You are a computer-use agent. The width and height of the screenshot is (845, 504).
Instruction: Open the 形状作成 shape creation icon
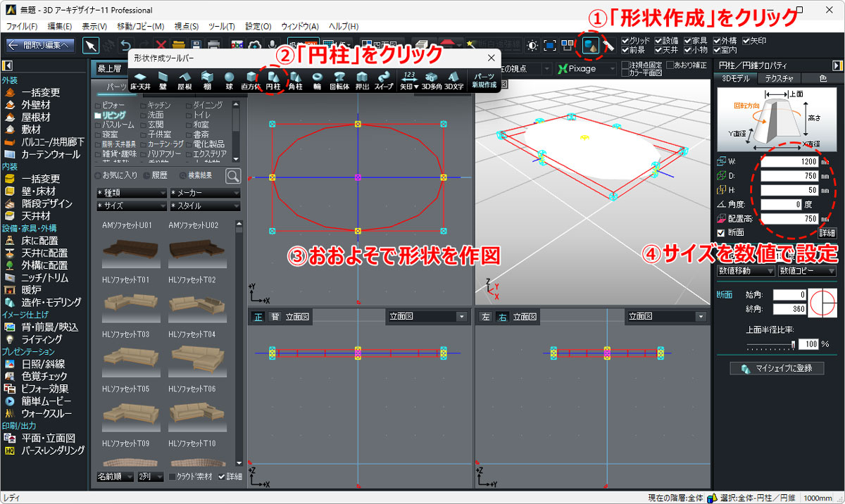pyautogui.click(x=591, y=45)
